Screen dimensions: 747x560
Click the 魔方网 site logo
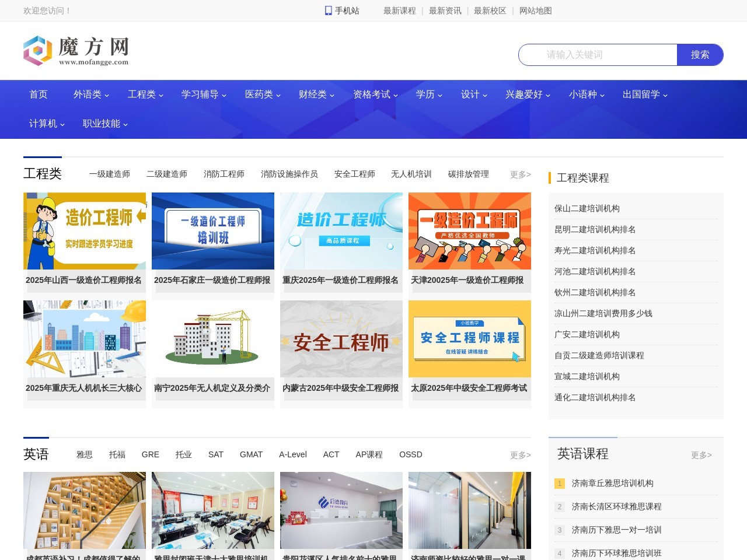click(x=76, y=51)
